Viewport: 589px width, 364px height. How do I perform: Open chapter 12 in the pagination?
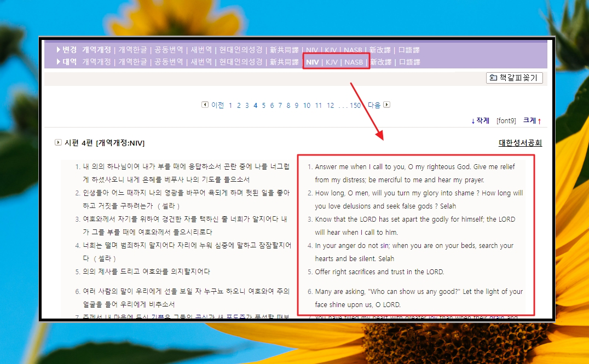tap(330, 105)
